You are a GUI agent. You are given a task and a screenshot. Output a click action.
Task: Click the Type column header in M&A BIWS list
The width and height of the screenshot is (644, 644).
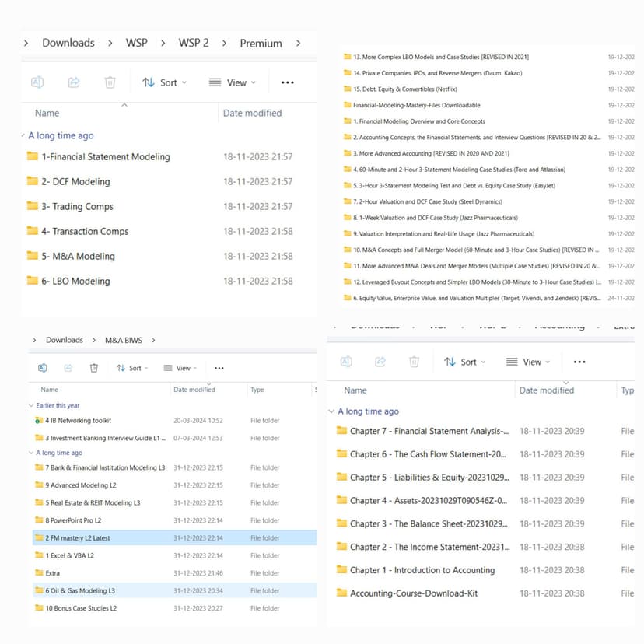(x=257, y=390)
